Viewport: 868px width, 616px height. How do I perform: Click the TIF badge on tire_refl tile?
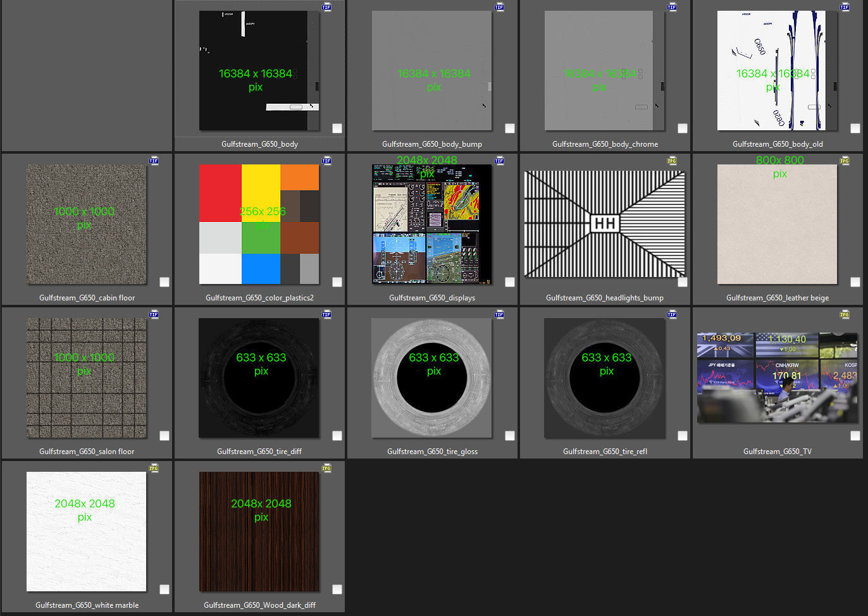(672, 314)
